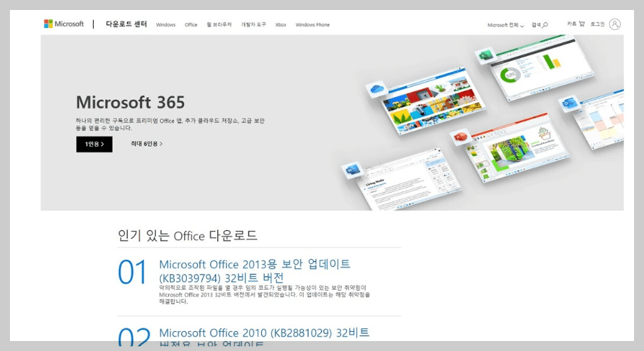Click the OneDrive cloud icon in banner
This screenshot has height=351, width=644.
click(377, 89)
